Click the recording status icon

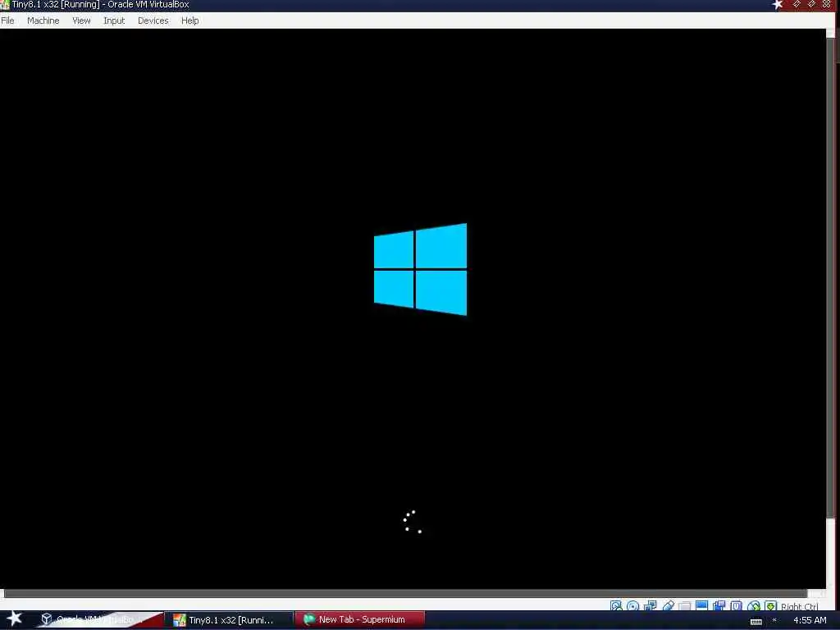coord(719,606)
